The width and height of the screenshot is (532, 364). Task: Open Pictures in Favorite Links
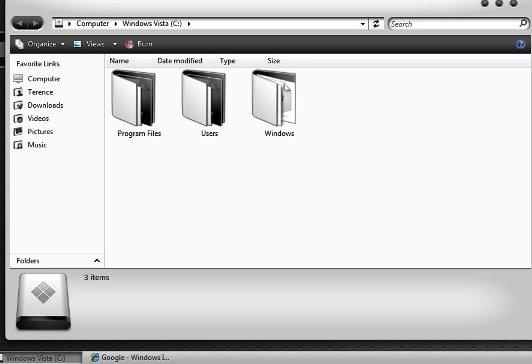click(40, 132)
